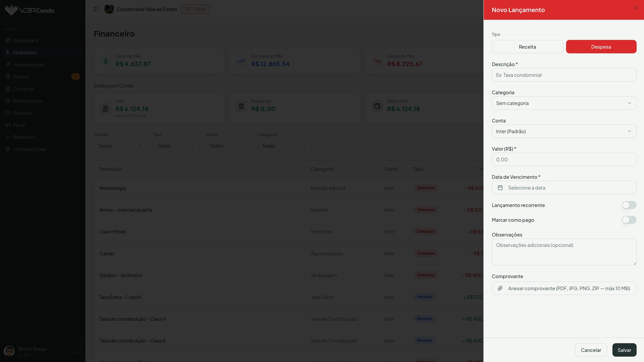644x362 pixels.
Task: Select Receita as the entry type
Action: pos(527,47)
